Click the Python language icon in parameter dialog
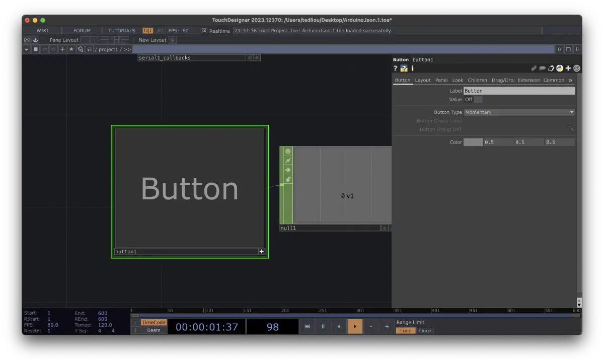This screenshot has height=364, width=604. [560, 68]
